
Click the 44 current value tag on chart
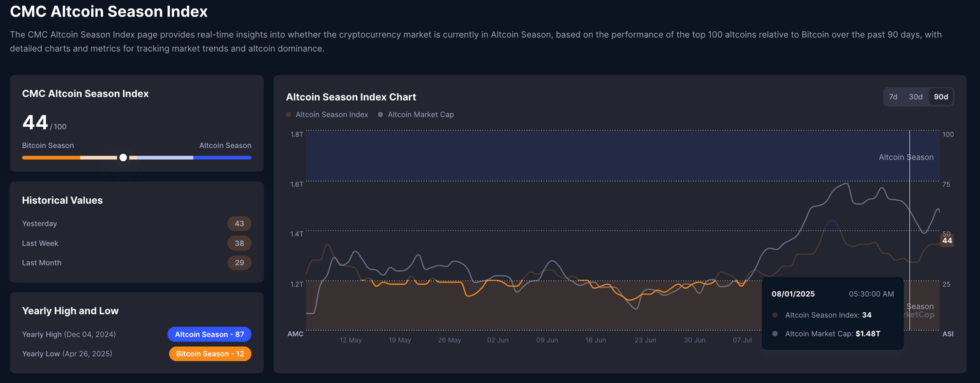click(947, 241)
